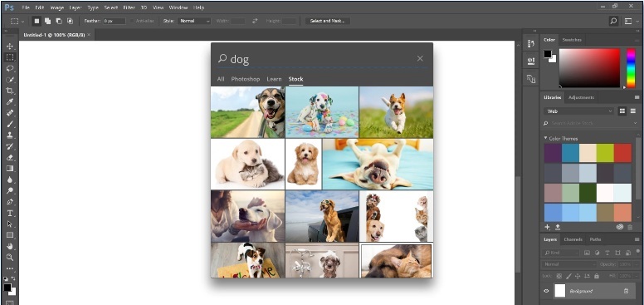Expand the Adobe Stock search options arrow
The height and width of the screenshot is (305, 644).
(636, 123)
